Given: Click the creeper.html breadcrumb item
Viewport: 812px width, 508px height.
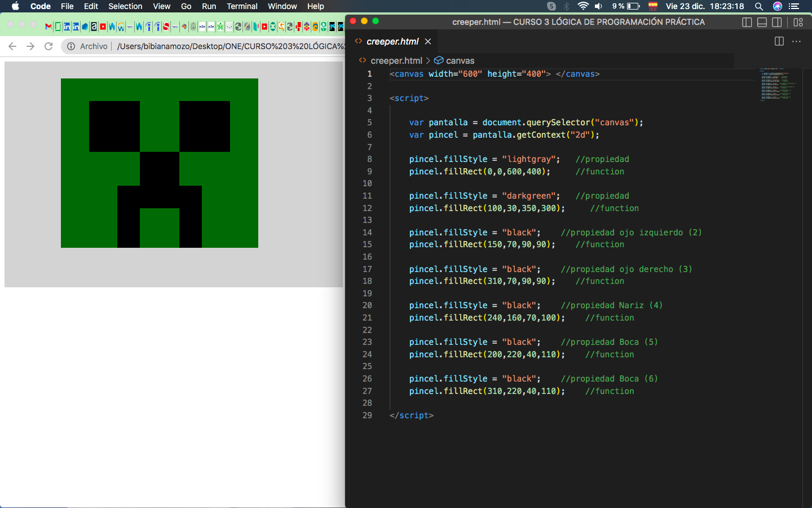Looking at the screenshot, I should (396, 61).
